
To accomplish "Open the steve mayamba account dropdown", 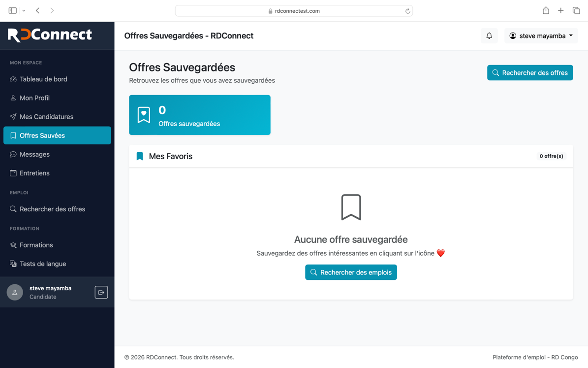I will click(541, 35).
